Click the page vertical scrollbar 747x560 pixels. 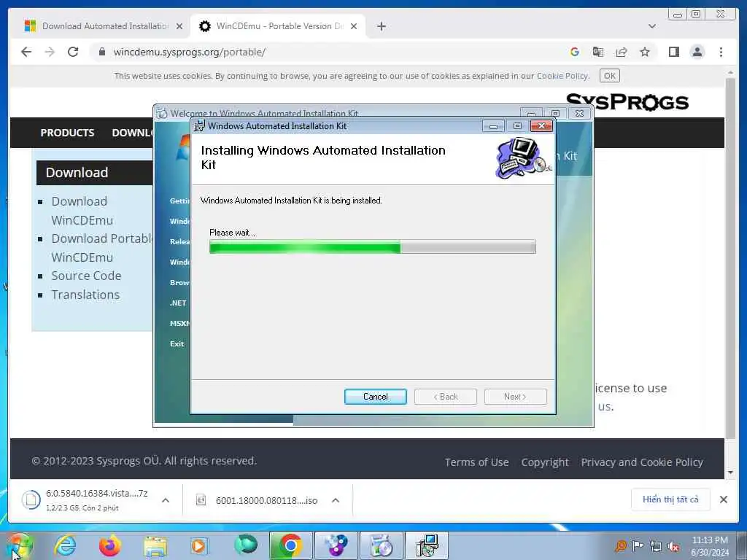(x=730, y=257)
